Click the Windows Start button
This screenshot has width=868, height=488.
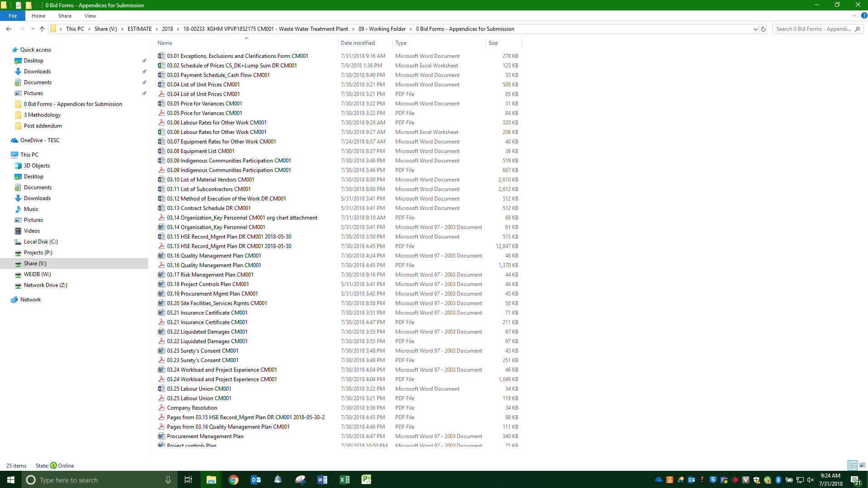pyautogui.click(x=11, y=480)
